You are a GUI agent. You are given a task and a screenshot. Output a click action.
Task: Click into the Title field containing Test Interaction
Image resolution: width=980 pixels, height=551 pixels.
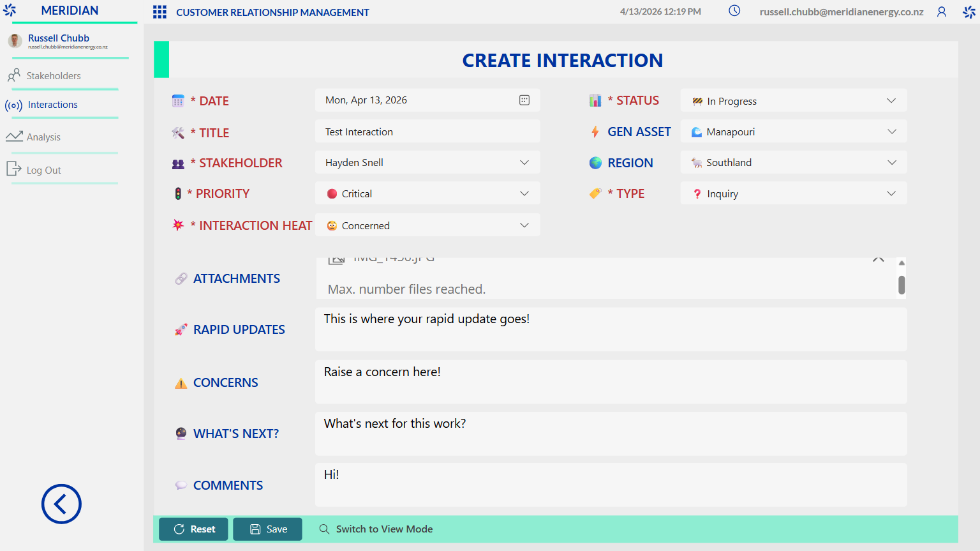coord(427,132)
